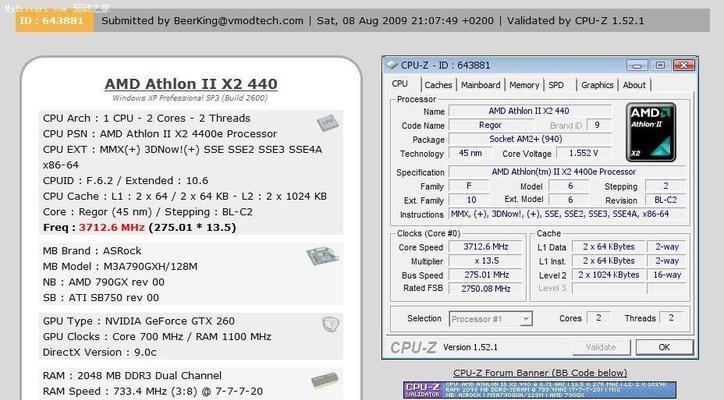Image resolution: width=724 pixels, height=400 pixels.
Task: Click the Level 2 value 2 x 1024 KBytes
Action: [608, 275]
